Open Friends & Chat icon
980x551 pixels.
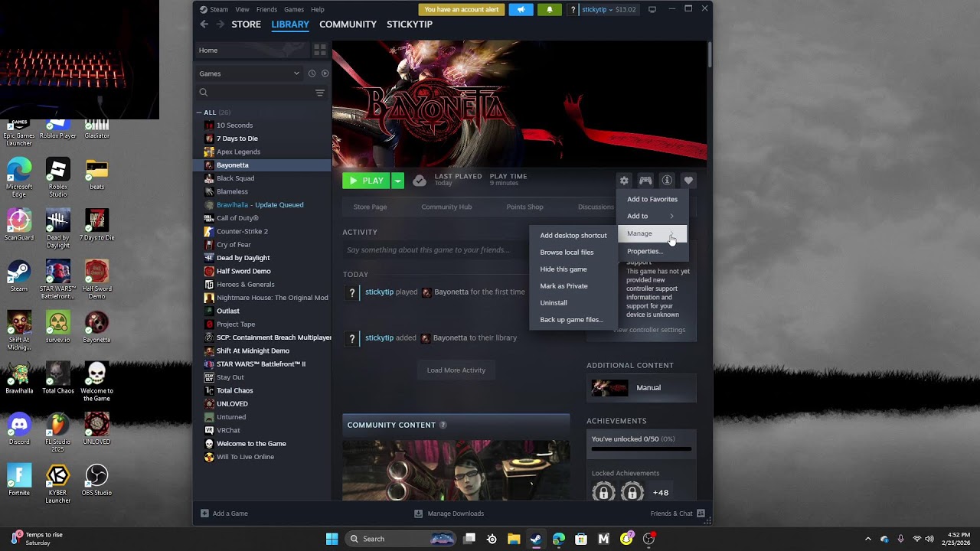click(701, 514)
